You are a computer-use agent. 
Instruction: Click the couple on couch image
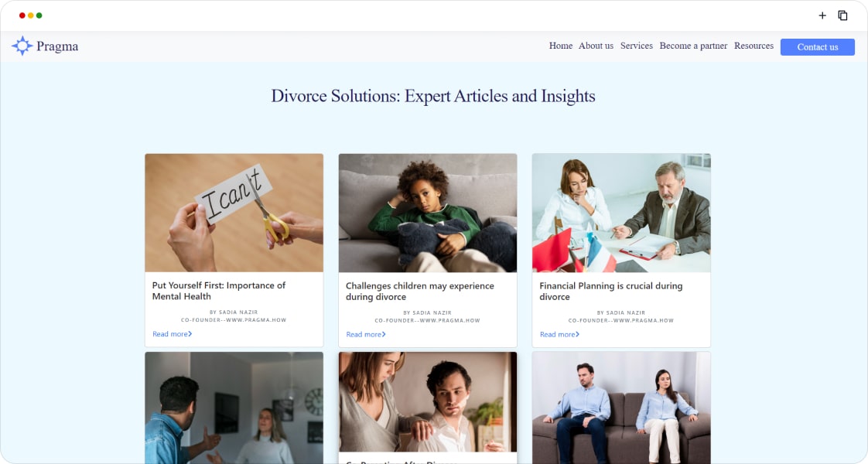[621, 408]
